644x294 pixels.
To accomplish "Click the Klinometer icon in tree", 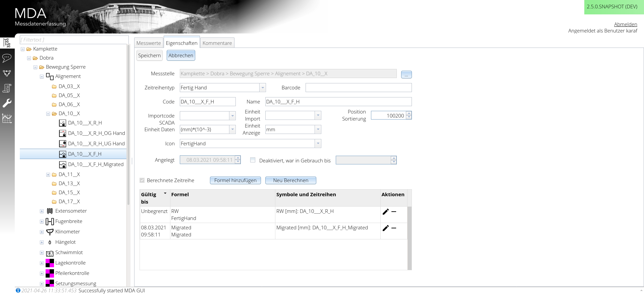I will 50,232.
